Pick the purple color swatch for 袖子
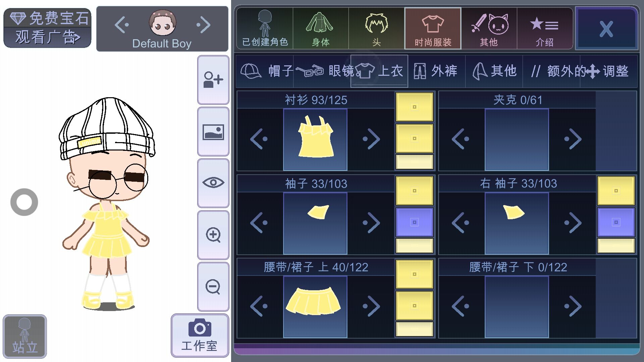The height and width of the screenshot is (362, 644). coord(415,222)
